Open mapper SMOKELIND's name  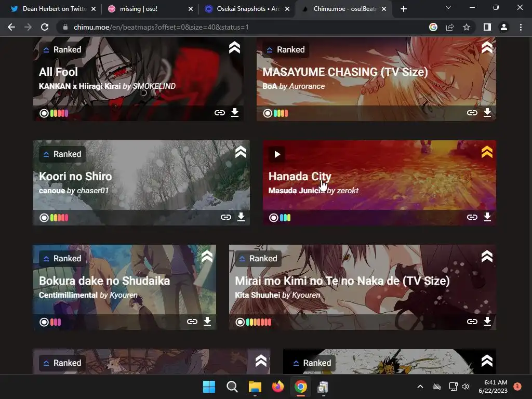154,86
